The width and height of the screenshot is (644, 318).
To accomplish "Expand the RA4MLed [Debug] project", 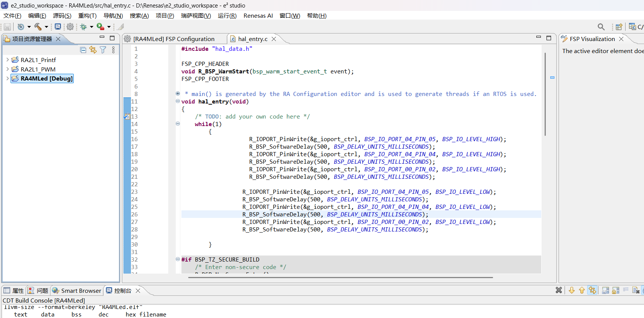I will [8, 78].
